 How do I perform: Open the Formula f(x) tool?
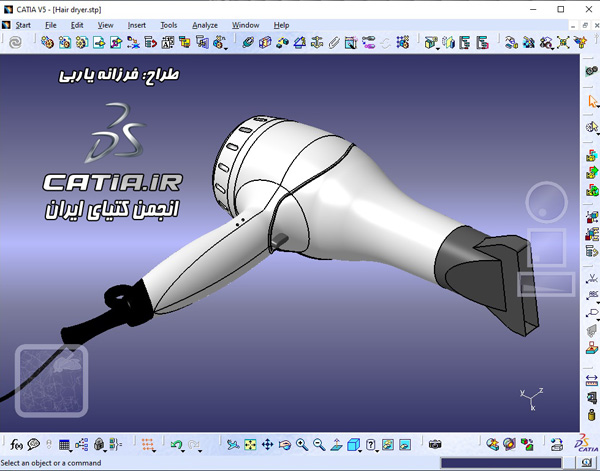pos(16,445)
